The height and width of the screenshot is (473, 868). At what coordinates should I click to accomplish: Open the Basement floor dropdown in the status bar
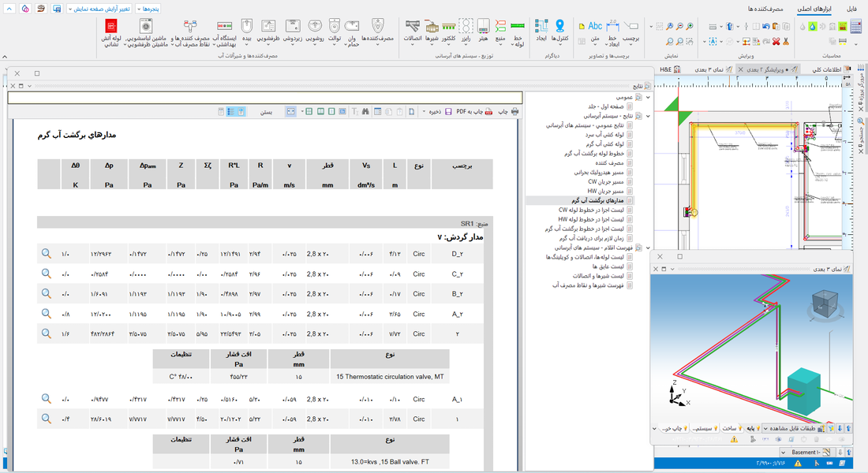click(x=783, y=452)
